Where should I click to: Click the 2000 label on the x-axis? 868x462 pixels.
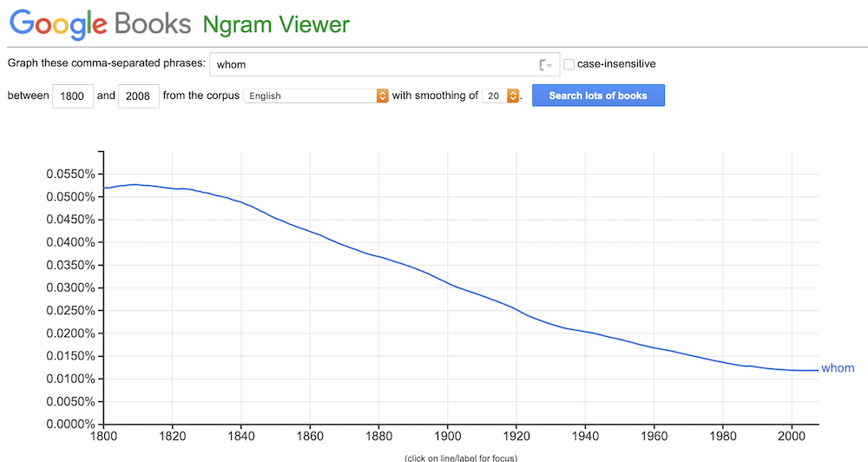pyautogui.click(x=791, y=436)
